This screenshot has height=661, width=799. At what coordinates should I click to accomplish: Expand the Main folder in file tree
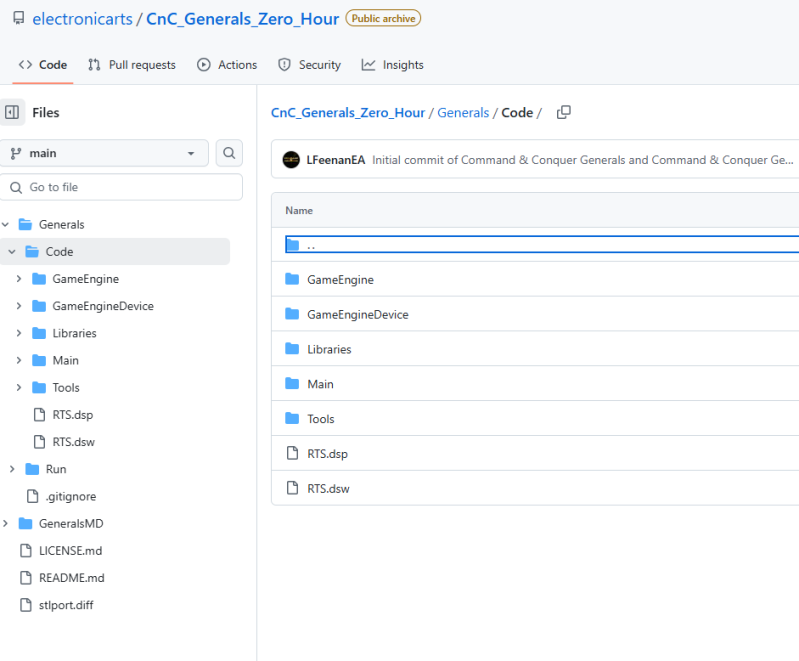(x=19, y=360)
